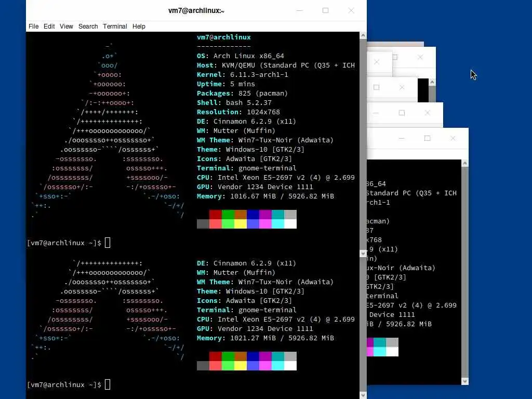Minimize the background terminal showing neofetch output
Screen dimensions: 532x399
pos(402,138)
